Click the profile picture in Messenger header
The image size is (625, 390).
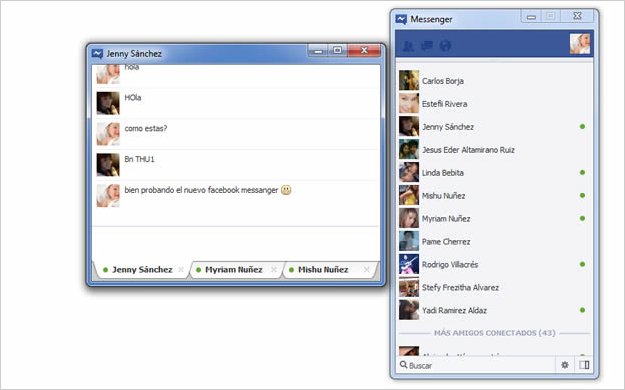pyautogui.click(x=580, y=44)
